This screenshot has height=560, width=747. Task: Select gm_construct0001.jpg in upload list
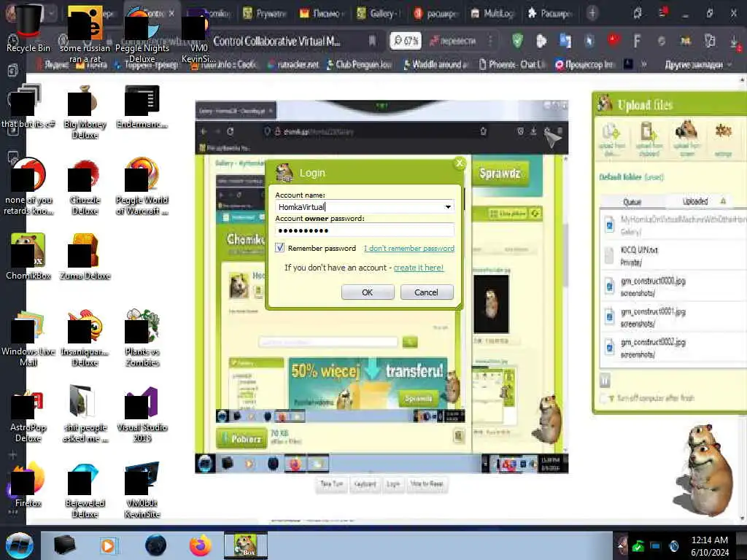pyautogui.click(x=673, y=317)
